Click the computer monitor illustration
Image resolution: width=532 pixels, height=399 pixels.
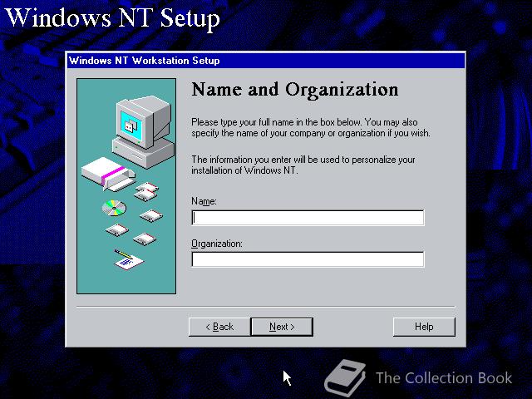point(143,131)
